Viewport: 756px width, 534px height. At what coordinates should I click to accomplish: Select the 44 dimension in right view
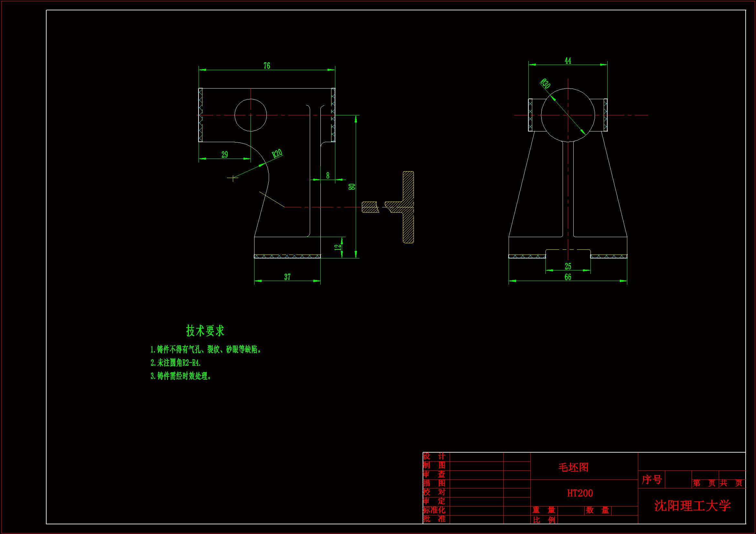(568, 60)
